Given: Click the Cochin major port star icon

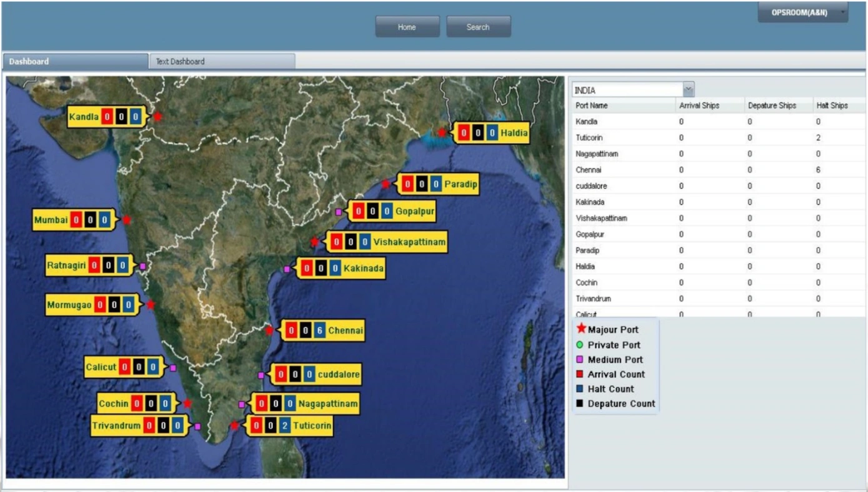Looking at the screenshot, I should (186, 403).
